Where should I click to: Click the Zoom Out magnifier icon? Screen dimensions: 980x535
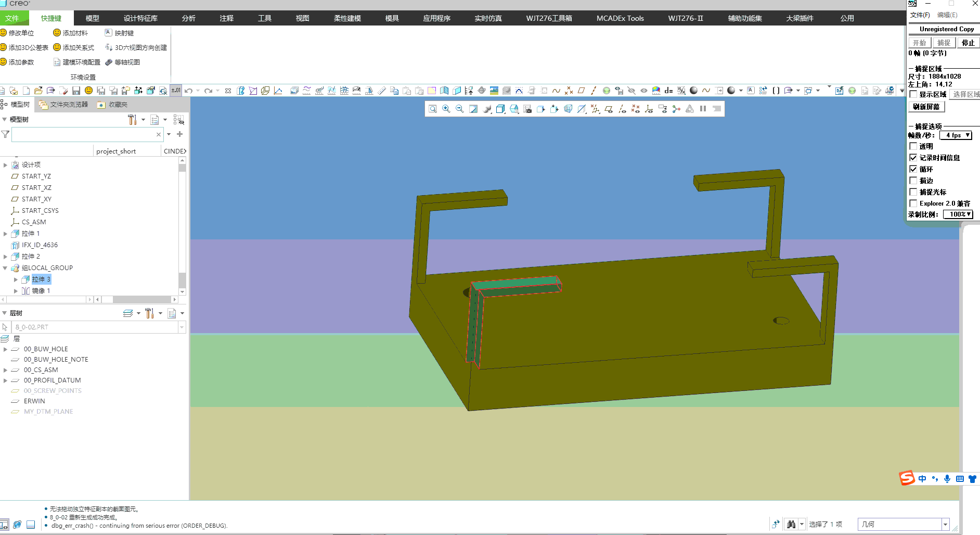460,109
